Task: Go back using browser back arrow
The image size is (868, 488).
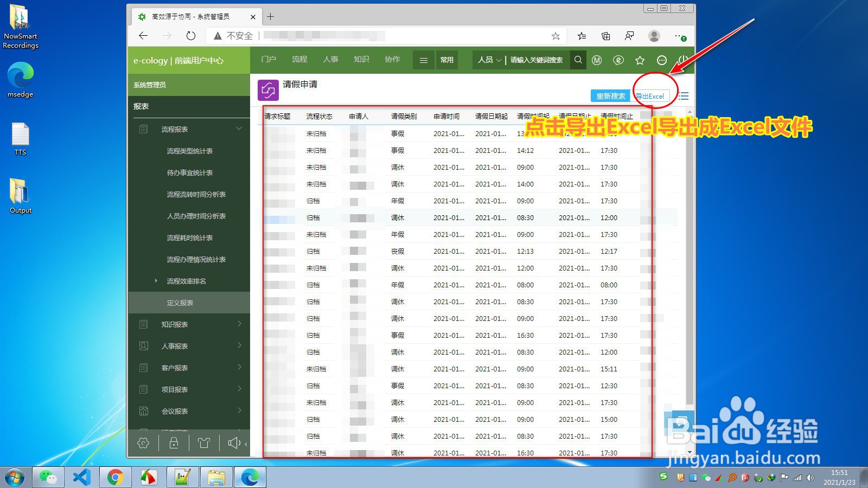Action: (x=143, y=36)
